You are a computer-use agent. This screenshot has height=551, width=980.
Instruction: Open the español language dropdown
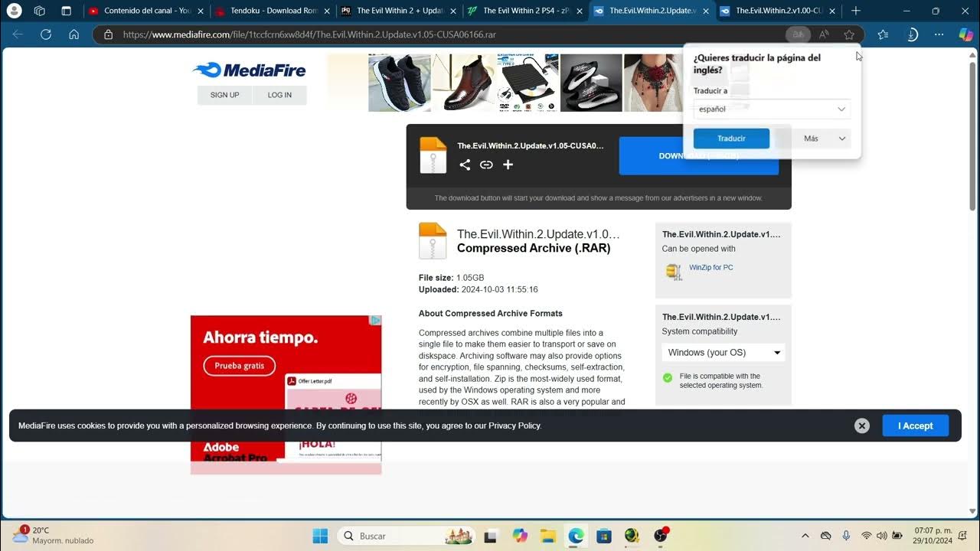pos(772,109)
